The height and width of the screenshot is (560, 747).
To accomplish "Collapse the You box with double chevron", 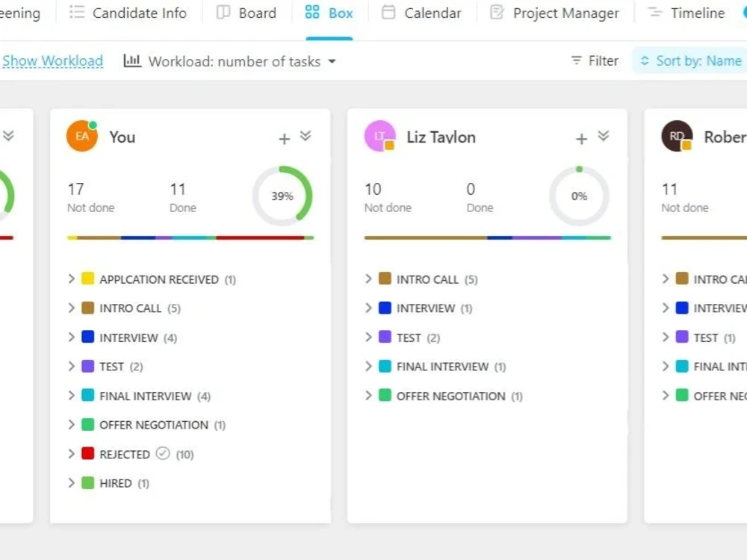I will coord(306,136).
